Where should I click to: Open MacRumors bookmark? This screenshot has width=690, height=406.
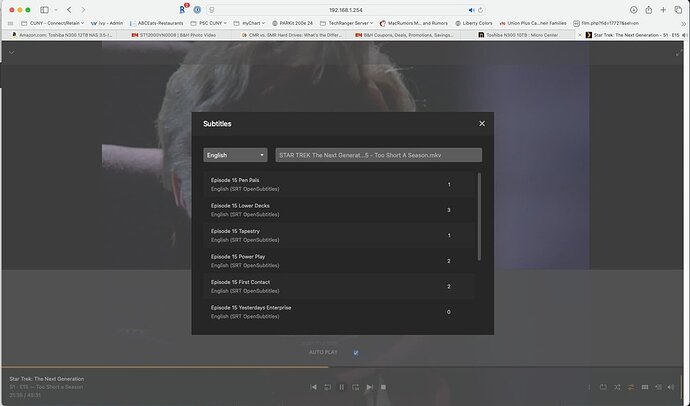pyautogui.click(x=414, y=23)
